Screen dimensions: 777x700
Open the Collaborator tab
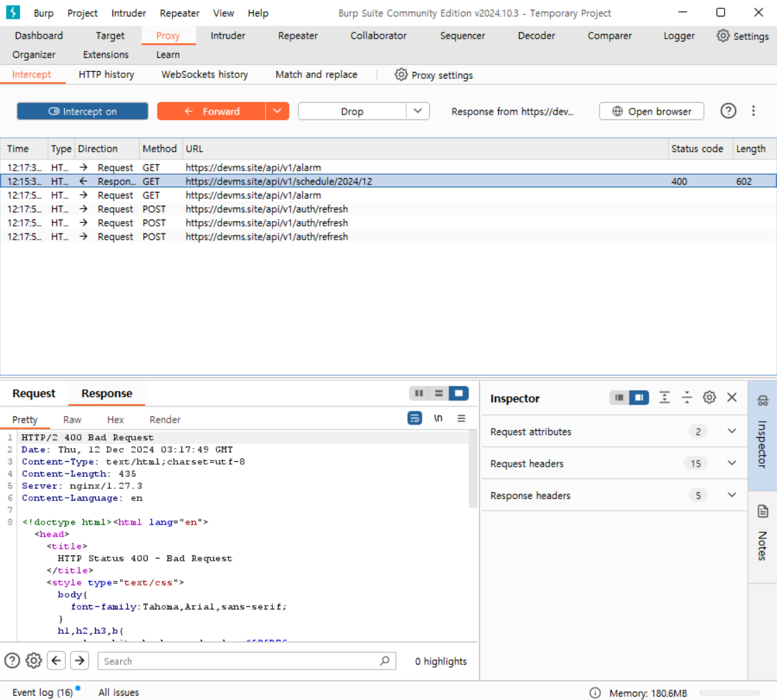coord(379,36)
